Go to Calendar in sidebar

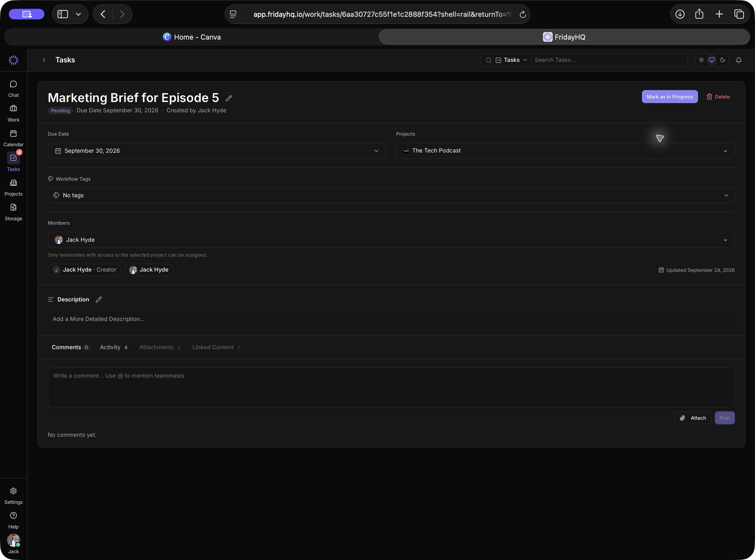tap(13, 138)
